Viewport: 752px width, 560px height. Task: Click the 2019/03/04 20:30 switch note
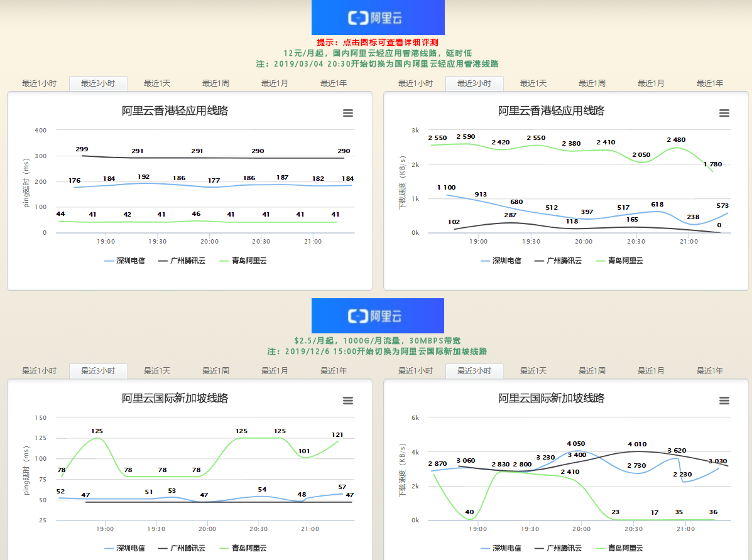click(378, 64)
